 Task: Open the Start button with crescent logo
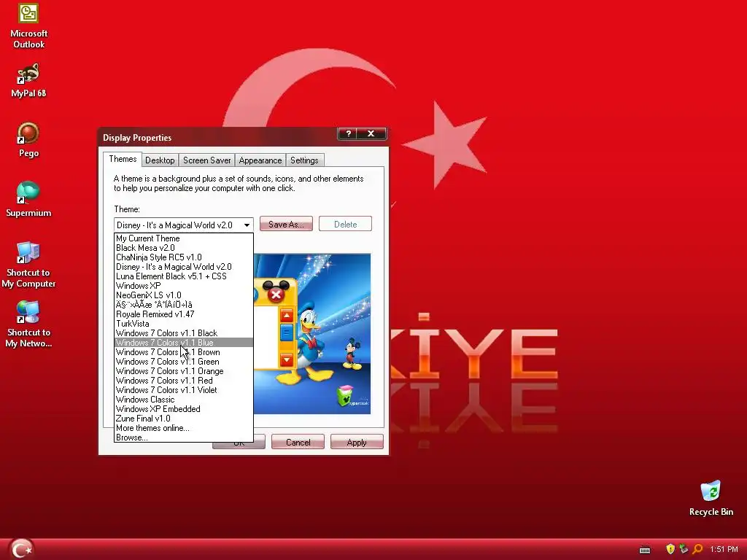click(21, 549)
